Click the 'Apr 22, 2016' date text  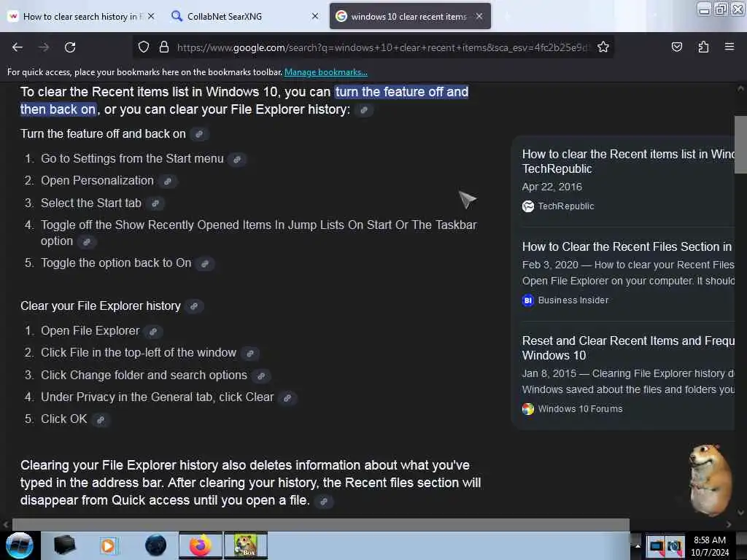(x=551, y=187)
